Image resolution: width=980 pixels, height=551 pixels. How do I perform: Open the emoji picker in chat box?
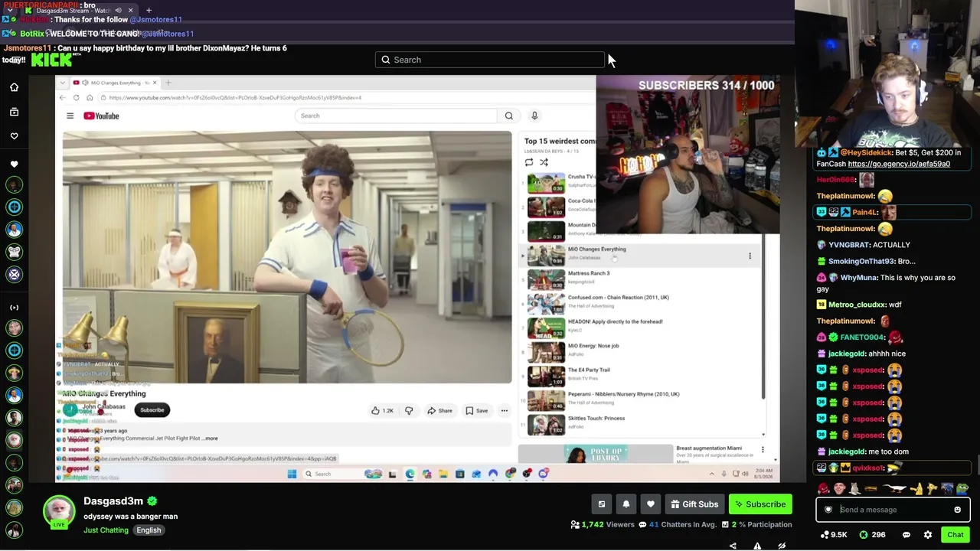(957, 510)
